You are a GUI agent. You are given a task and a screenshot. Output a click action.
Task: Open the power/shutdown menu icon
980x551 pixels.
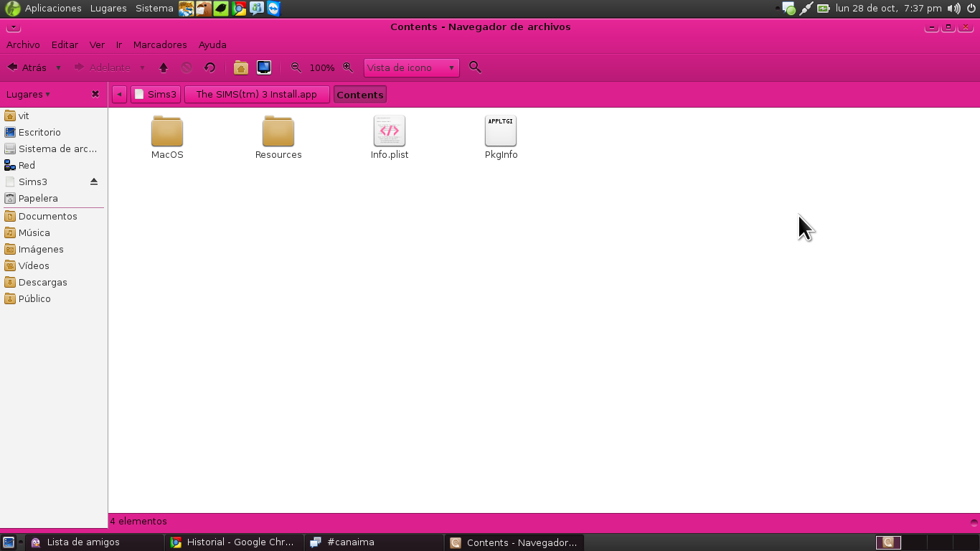971,9
